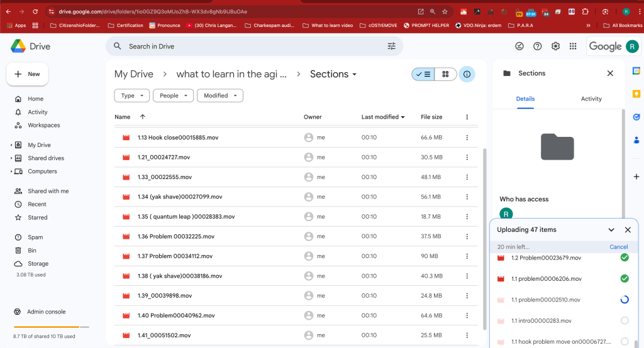Image resolution: width=644 pixels, height=348 pixels.
Task: Collapse the Uploading 47 items panel
Action: pyautogui.click(x=611, y=230)
